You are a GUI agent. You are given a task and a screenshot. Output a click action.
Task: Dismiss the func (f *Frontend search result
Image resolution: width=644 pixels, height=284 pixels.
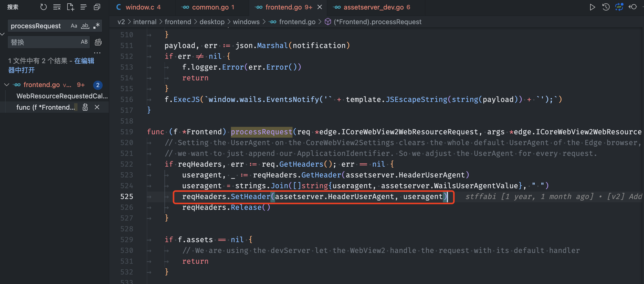(x=97, y=107)
